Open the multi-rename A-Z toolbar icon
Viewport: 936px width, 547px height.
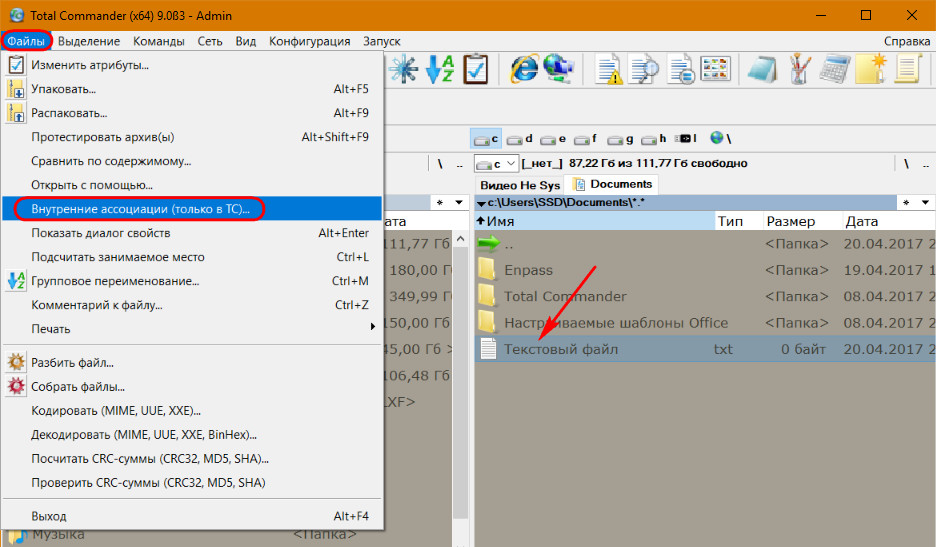click(x=440, y=69)
